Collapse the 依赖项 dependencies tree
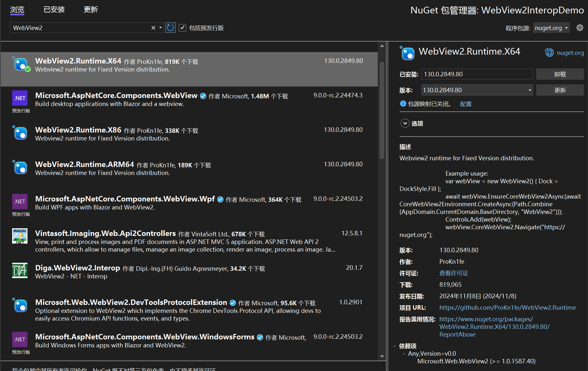Screen dimensions: 588x371 coord(394,346)
